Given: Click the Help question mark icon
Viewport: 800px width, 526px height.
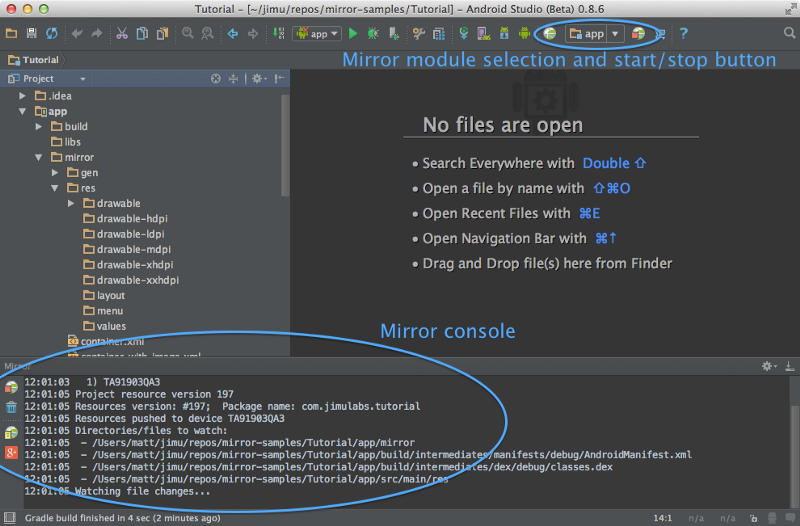Looking at the screenshot, I should 684,34.
